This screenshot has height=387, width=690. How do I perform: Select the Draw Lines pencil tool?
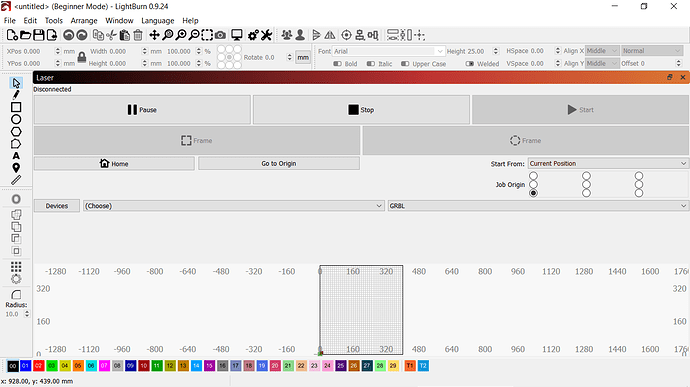(x=16, y=95)
